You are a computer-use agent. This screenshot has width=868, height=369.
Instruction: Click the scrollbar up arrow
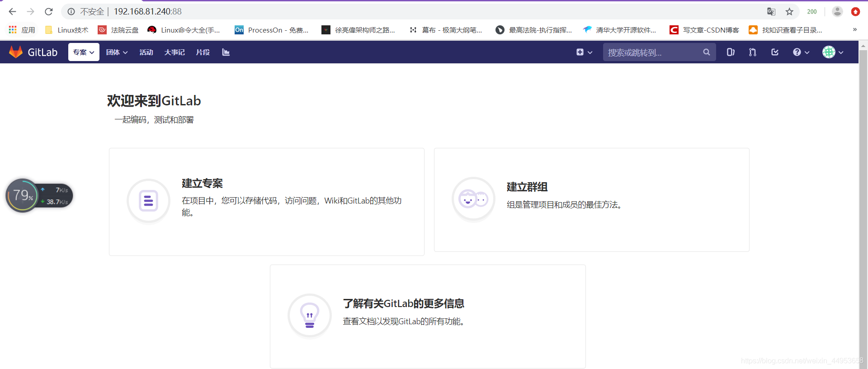pyautogui.click(x=863, y=46)
